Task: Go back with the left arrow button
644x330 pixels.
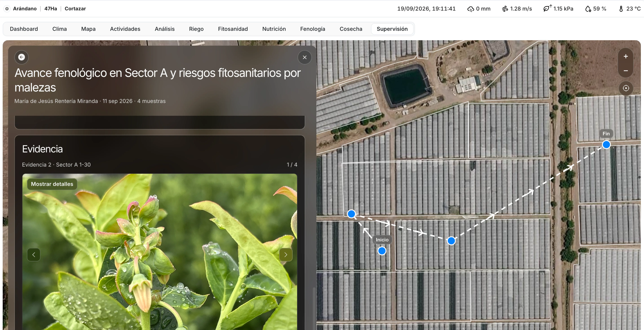Action: [x=21, y=57]
